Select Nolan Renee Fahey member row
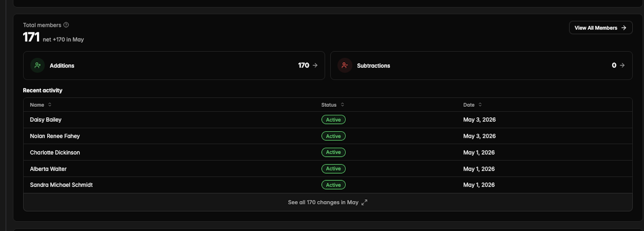 (327, 136)
